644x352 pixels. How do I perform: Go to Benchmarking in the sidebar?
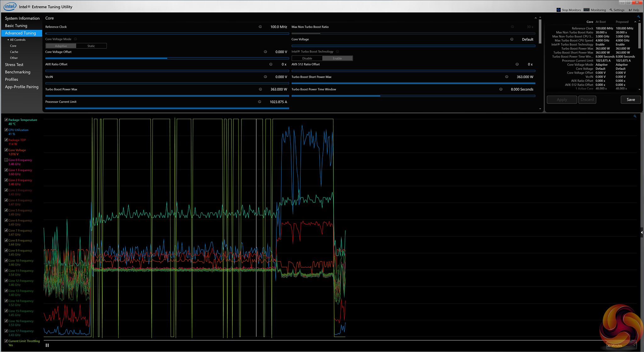coord(18,72)
